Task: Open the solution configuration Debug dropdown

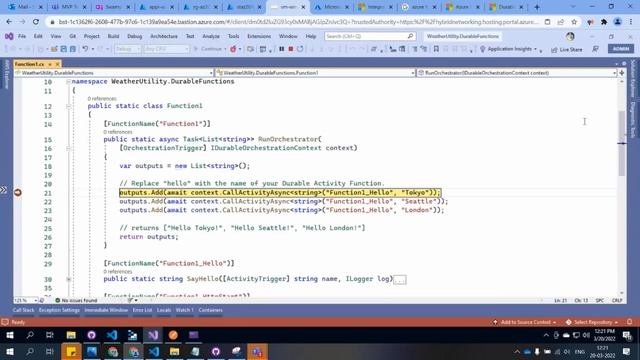Action: tap(127, 49)
